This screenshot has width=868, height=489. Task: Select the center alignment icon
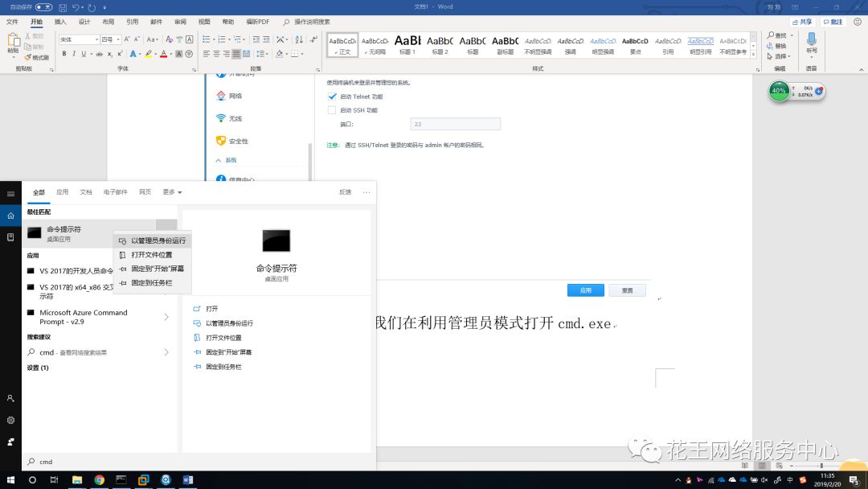pyautogui.click(x=216, y=52)
